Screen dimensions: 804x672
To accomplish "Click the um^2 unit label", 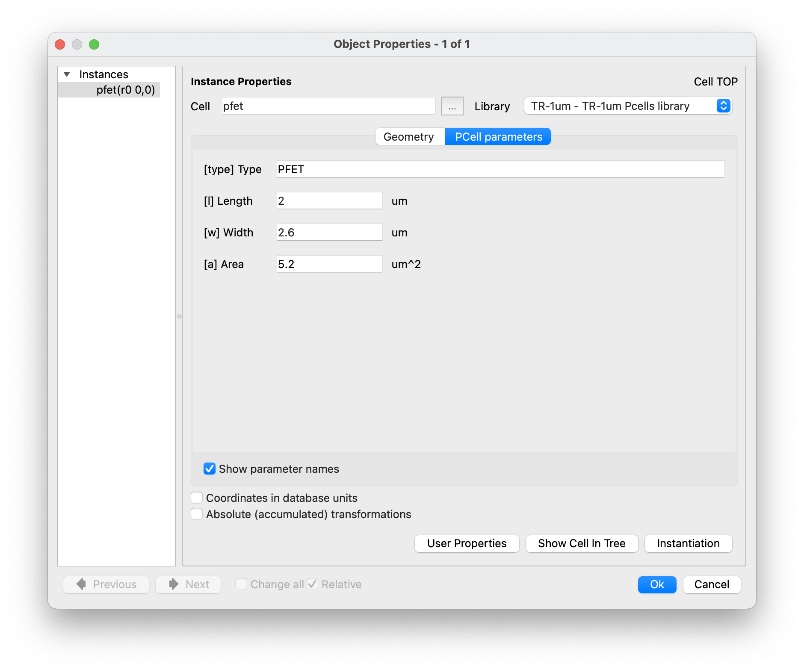I will click(x=406, y=264).
